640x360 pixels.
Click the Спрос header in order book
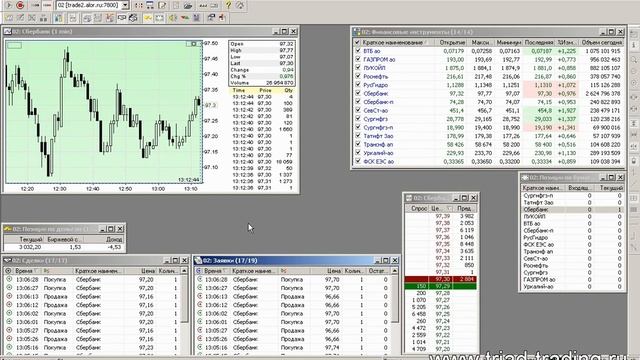tap(419, 208)
